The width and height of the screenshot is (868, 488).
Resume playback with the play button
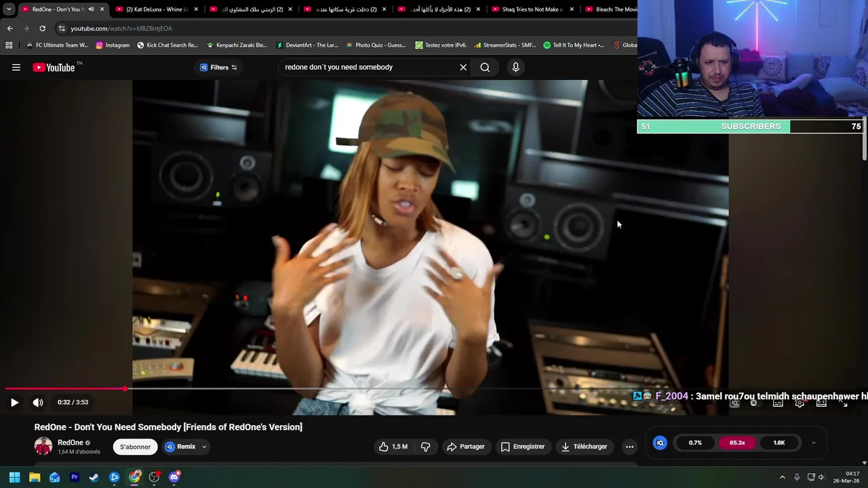pyautogui.click(x=14, y=402)
